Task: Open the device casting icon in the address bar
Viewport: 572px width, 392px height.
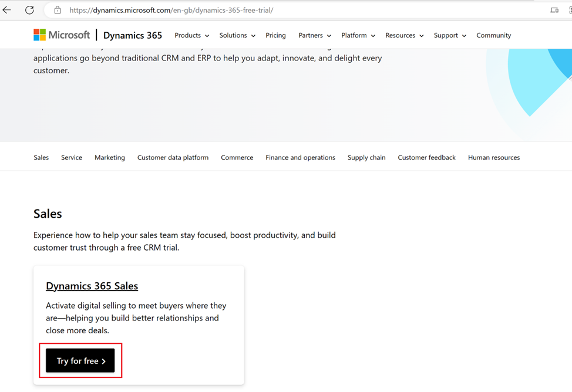Action: click(554, 10)
